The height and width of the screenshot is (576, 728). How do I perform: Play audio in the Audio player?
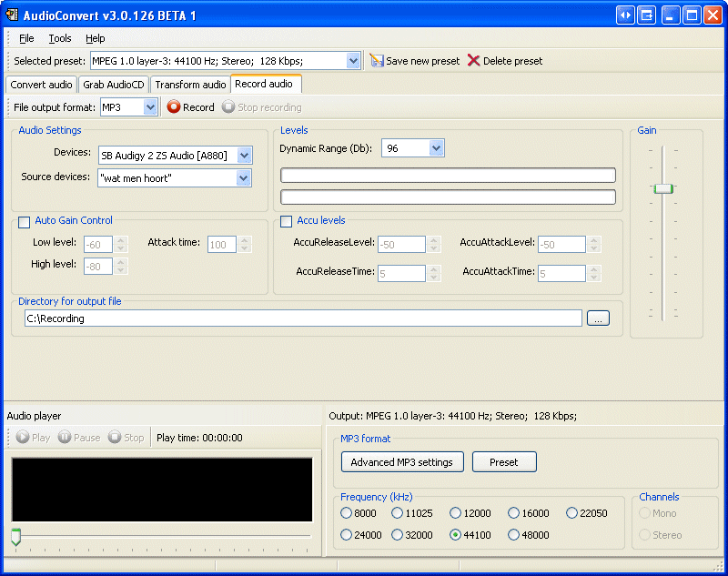pos(33,438)
